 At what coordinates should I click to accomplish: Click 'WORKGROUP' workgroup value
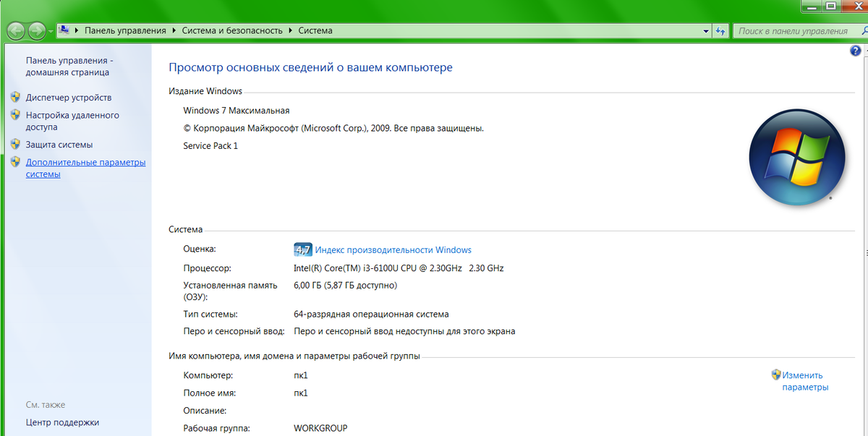click(x=320, y=428)
